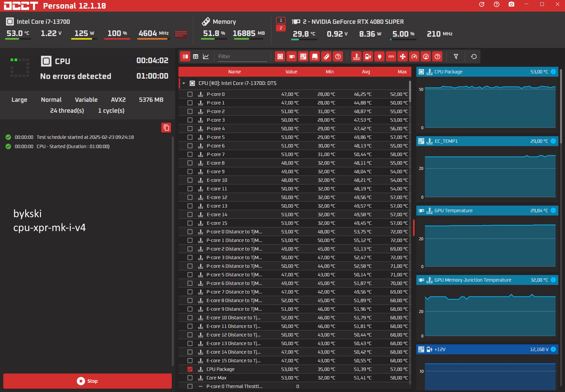Viewport: 565px width, 392px height.
Task: Enable the Core Max checkbox
Action: pos(190,378)
